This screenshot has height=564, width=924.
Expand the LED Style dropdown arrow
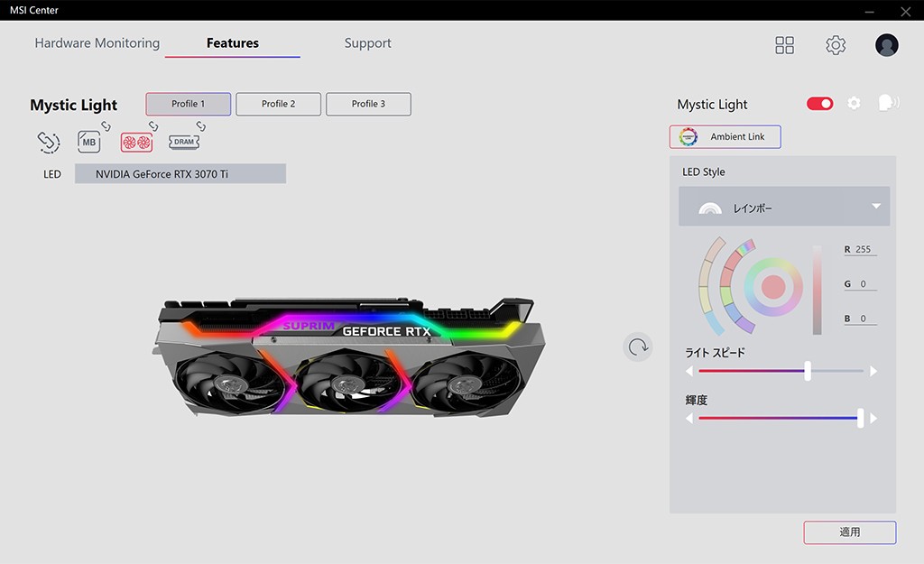click(x=875, y=207)
